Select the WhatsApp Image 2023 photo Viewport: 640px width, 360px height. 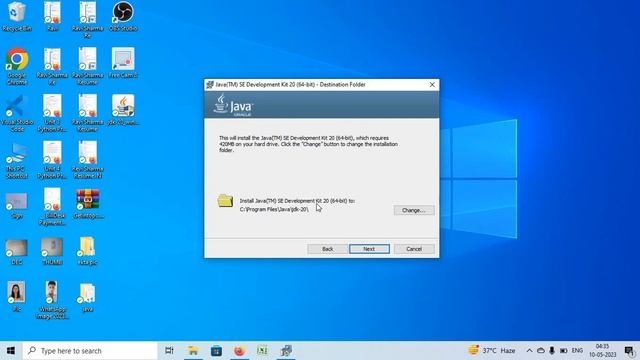(52, 300)
